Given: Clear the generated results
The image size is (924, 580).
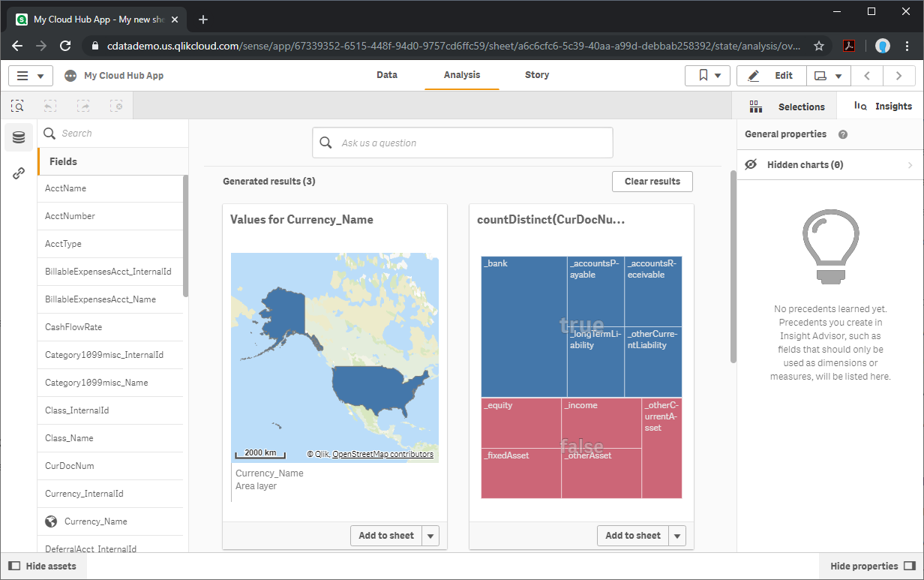Looking at the screenshot, I should click(x=652, y=181).
